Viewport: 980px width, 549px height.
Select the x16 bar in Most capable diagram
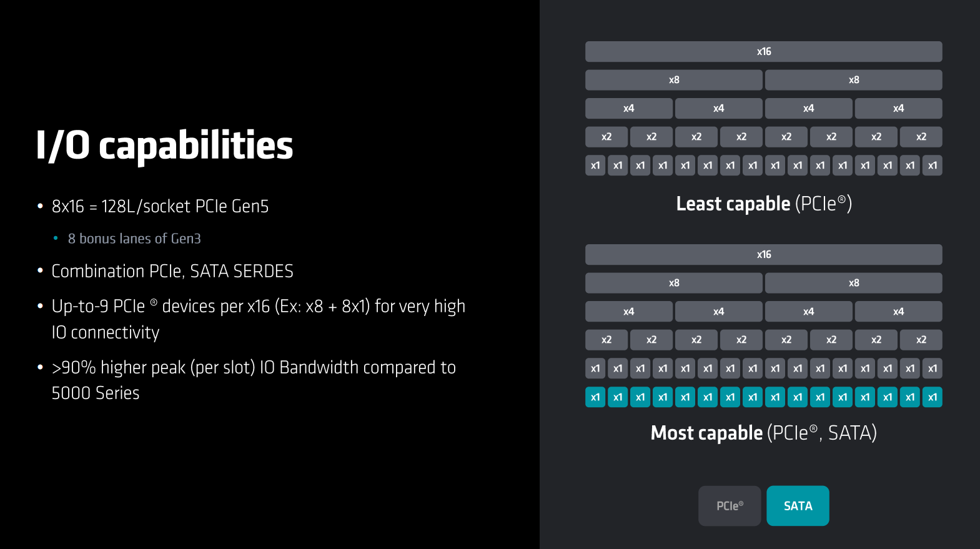(x=763, y=255)
